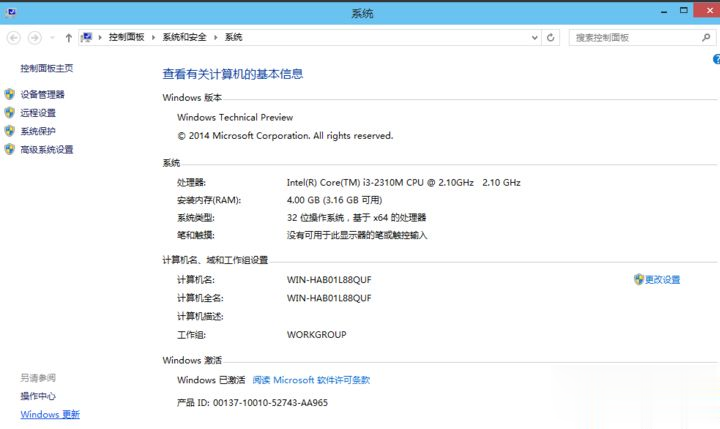Open Help with the question mark icon
Image resolution: width=720 pixels, height=429 pixels.
click(716, 59)
